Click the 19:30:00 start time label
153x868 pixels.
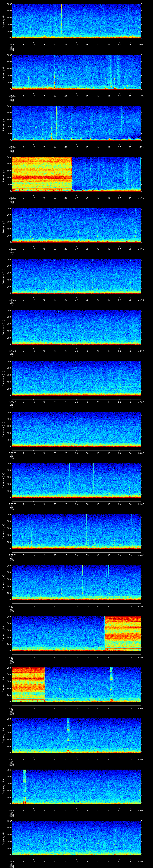pyautogui.click(x=12, y=96)
